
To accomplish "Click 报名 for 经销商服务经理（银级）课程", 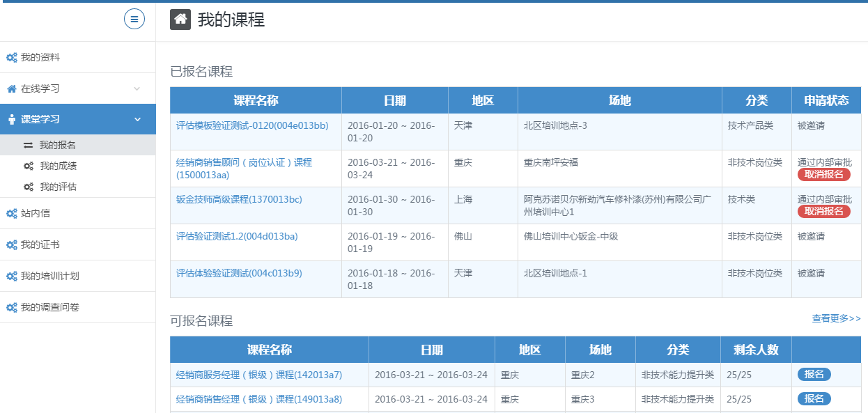I will click(814, 375).
